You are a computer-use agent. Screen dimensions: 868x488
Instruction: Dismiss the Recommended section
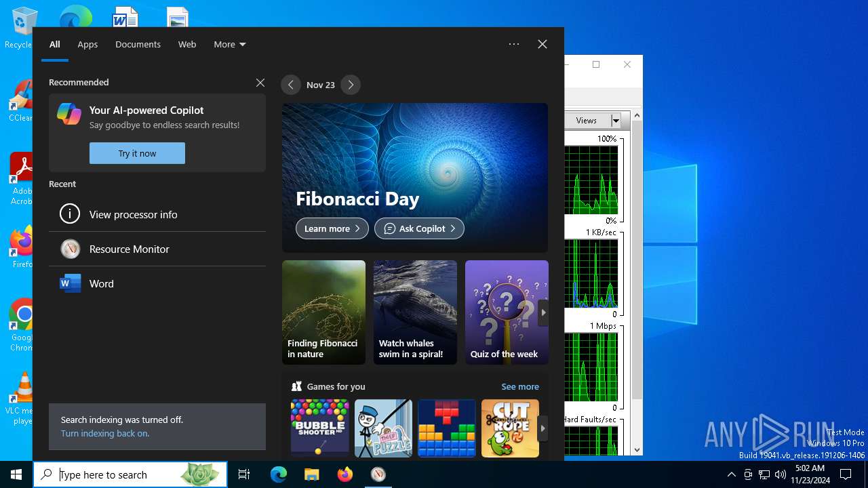(x=260, y=83)
